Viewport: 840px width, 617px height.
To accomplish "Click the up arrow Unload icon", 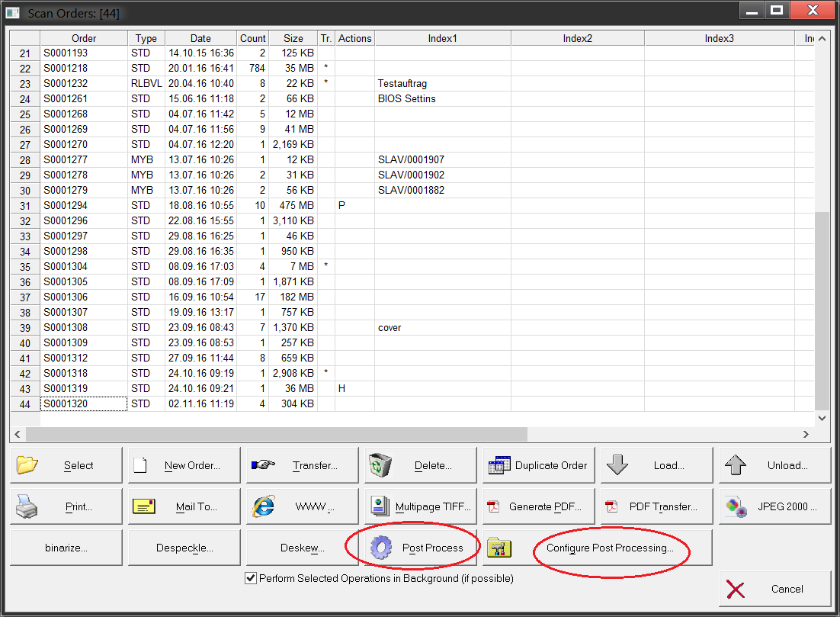I will [x=736, y=464].
